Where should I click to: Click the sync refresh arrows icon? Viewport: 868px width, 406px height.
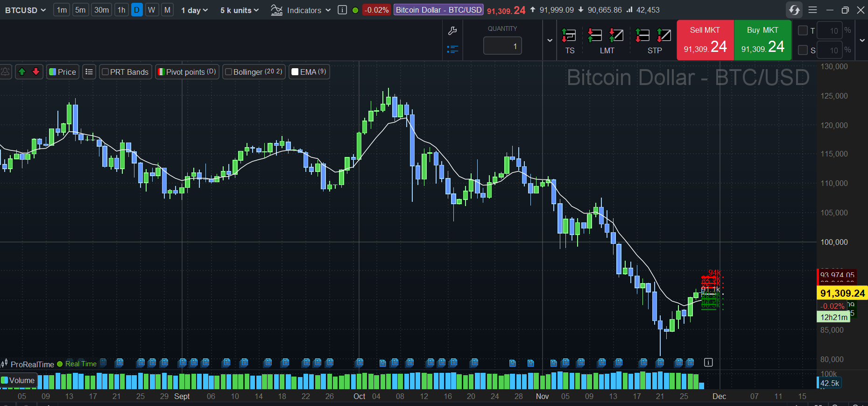(794, 10)
